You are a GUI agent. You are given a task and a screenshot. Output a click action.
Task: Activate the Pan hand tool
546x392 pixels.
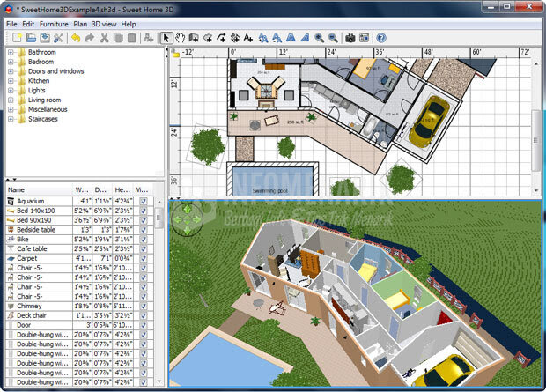[x=180, y=38]
